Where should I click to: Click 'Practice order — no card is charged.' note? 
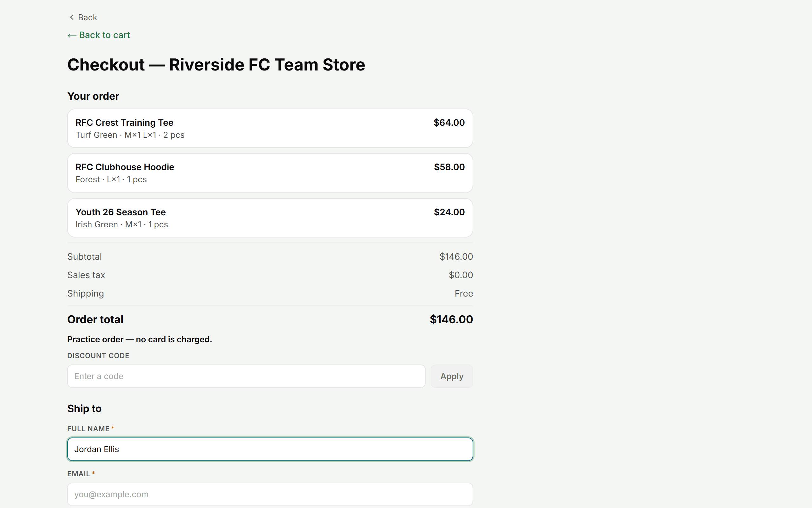pyautogui.click(x=140, y=339)
